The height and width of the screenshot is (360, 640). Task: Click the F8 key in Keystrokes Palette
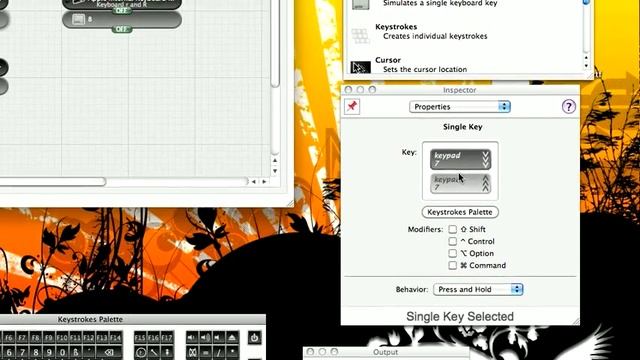[36, 338]
